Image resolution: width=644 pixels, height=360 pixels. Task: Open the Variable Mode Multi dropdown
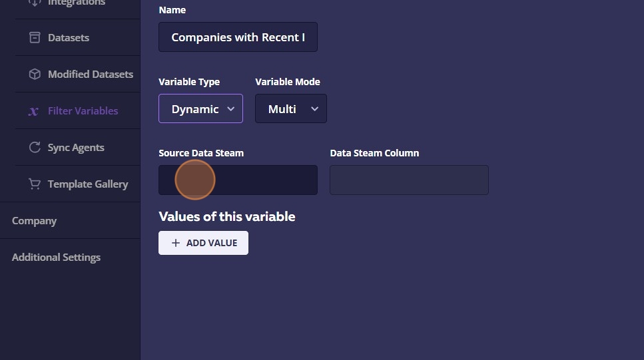click(x=291, y=108)
